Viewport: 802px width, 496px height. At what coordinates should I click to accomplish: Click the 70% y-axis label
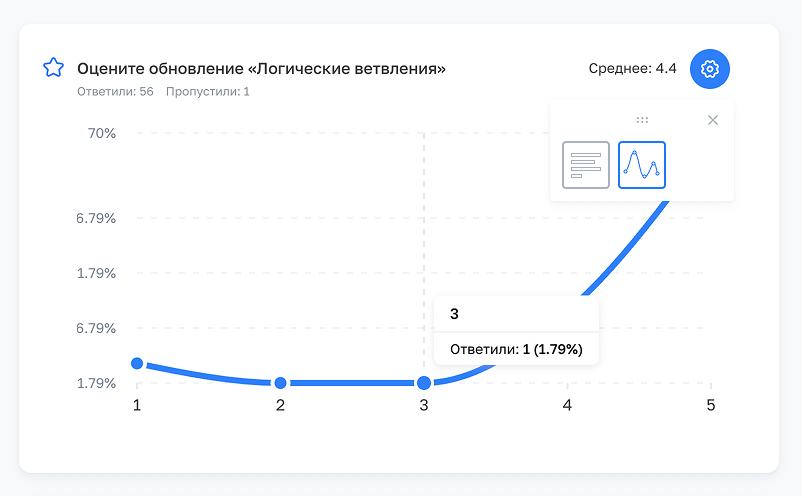click(102, 133)
